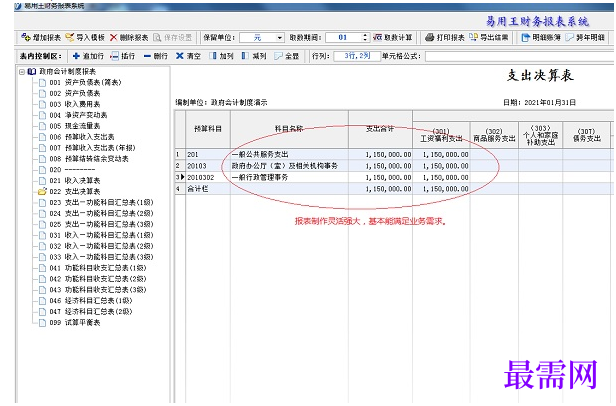Select report 022 支出决算表
This screenshot has width=616, height=406.
point(75,192)
